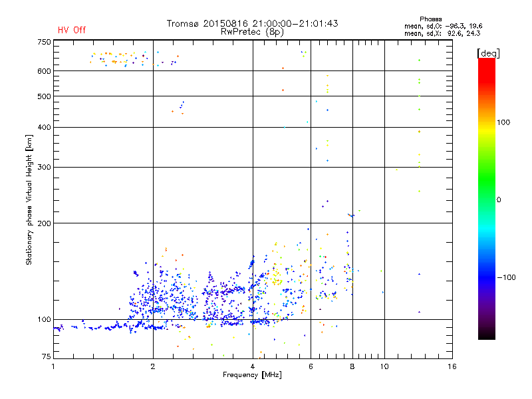Viewport: 532px width, 399px height.
Task: Click the black bottom end of the colorbar
Action: click(x=487, y=334)
